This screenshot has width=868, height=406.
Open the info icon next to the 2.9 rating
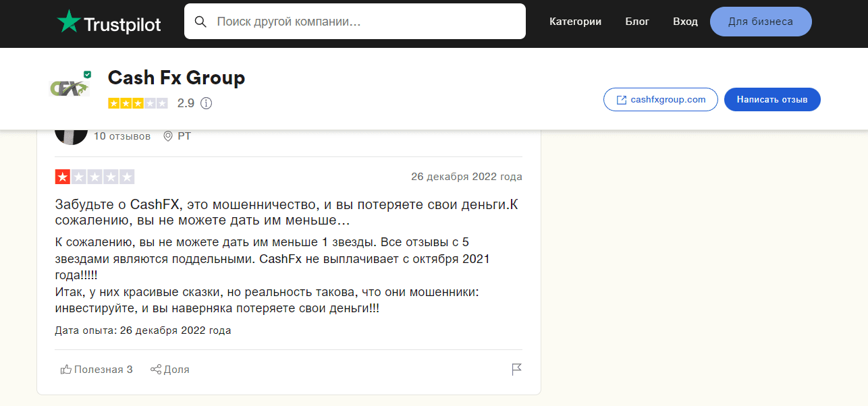pos(206,103)
